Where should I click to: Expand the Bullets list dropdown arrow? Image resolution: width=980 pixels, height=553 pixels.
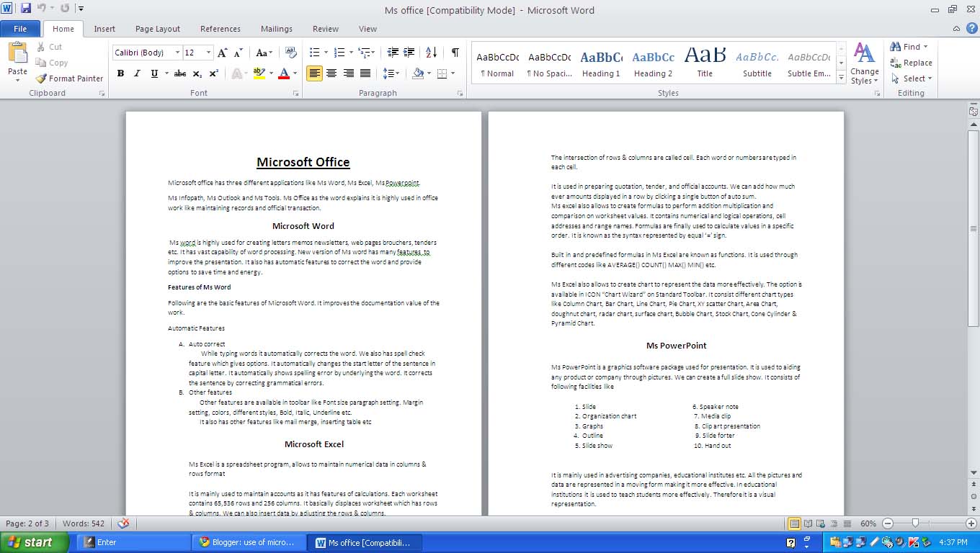[x=326, y=53]
